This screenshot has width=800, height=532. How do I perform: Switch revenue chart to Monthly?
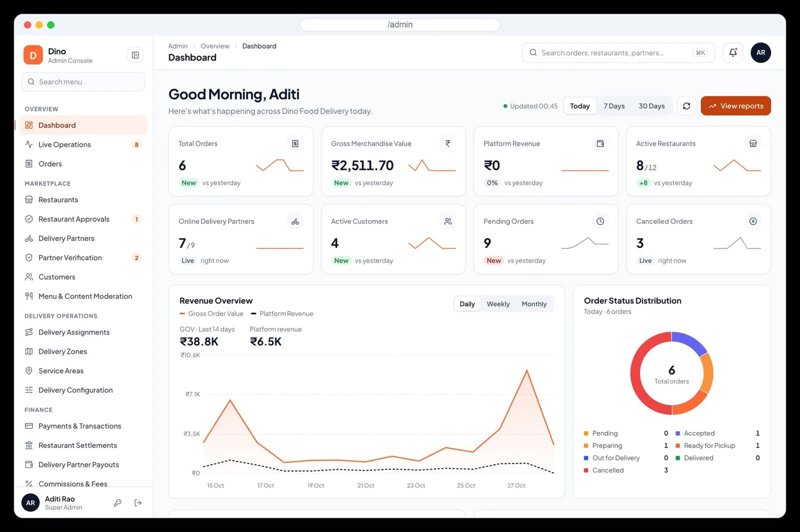[534, 304]
